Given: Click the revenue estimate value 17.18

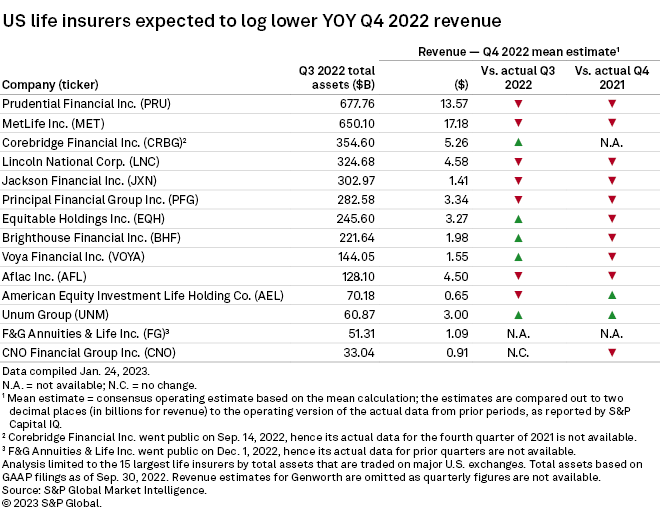Looking at the screenshot, I should point(456,123).
